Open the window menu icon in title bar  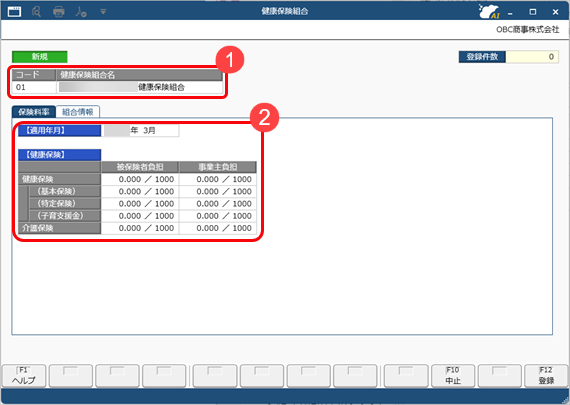tap(14, 12)
